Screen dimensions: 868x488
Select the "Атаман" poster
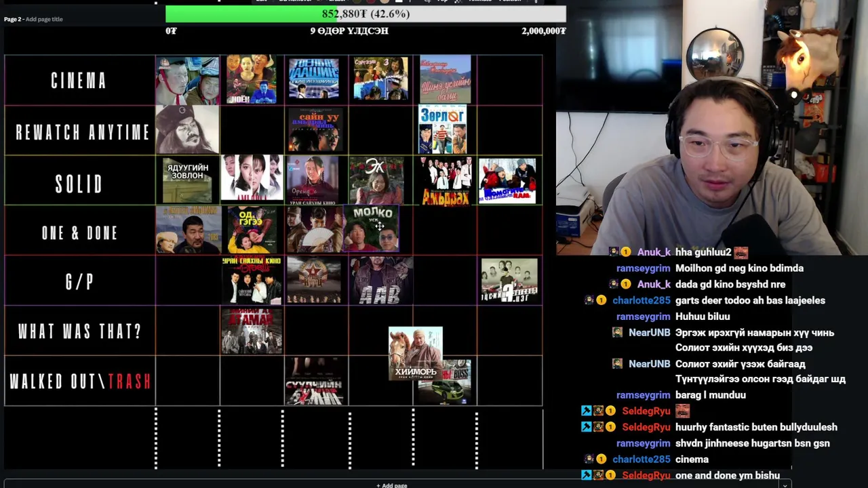pos(252,331)
